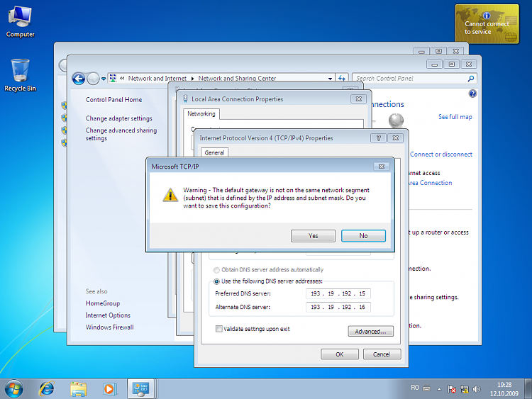Open HomeGroup link
The height and width of the screenshot is (399, 532).
tap(102, 303)
